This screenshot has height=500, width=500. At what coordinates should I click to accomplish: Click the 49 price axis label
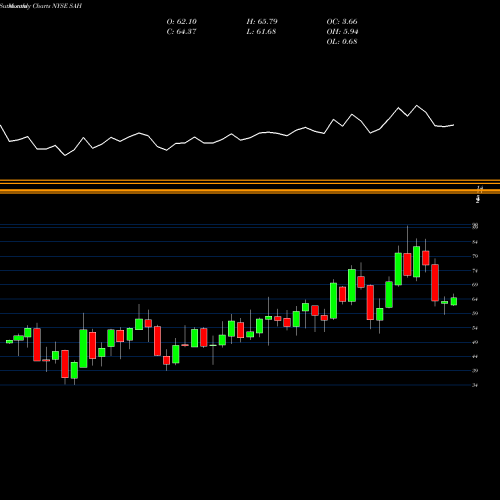tap(475, 342)
